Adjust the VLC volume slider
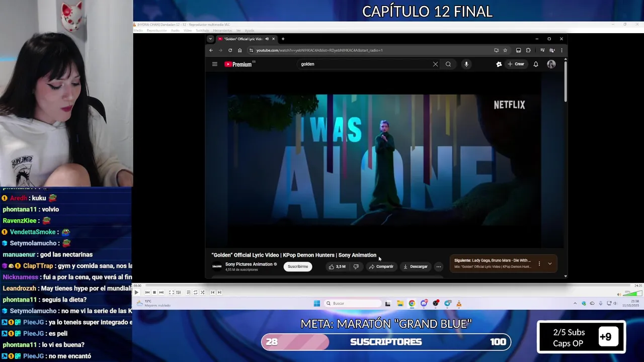The image size is (644, 362). point(632,294)
